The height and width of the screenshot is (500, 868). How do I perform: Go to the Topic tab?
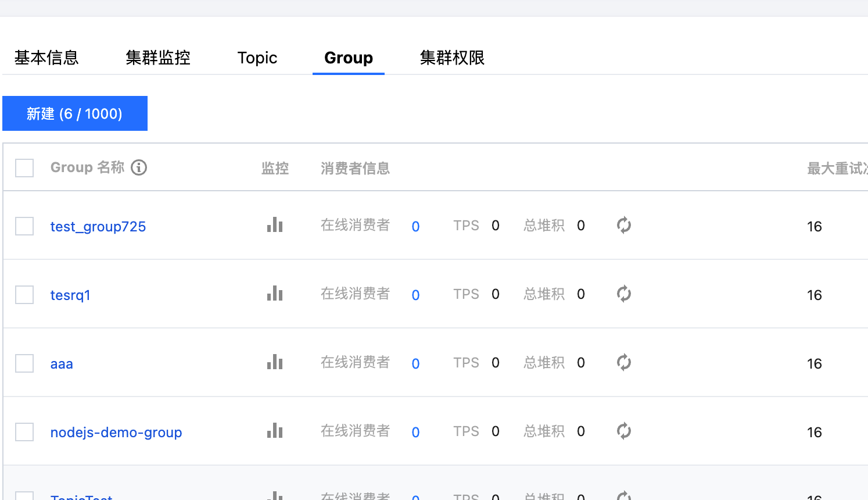[257, 58]
